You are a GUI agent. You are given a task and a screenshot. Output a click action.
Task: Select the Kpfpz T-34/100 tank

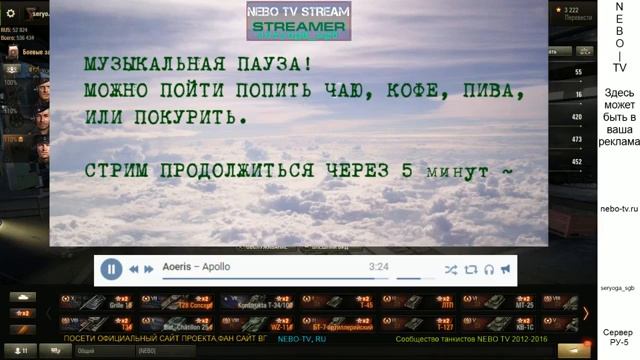(257, 302)
